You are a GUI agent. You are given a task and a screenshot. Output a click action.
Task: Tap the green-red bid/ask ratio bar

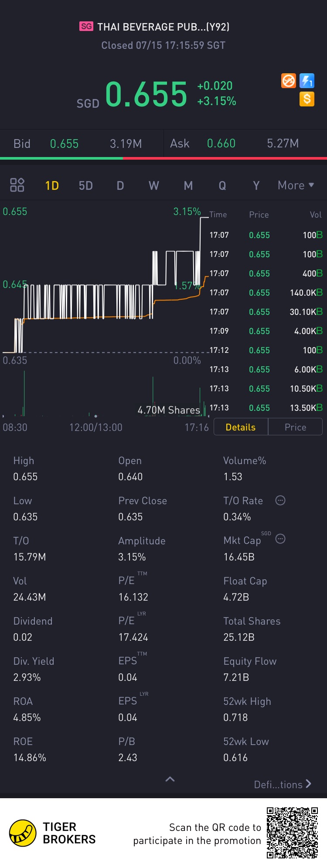(x=163, y=158)
